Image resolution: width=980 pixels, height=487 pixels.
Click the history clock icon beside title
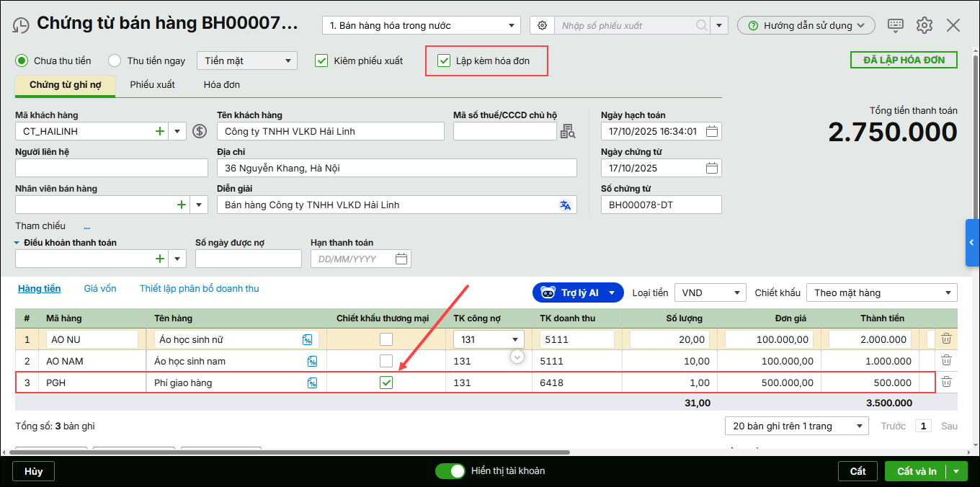point(21,25)
